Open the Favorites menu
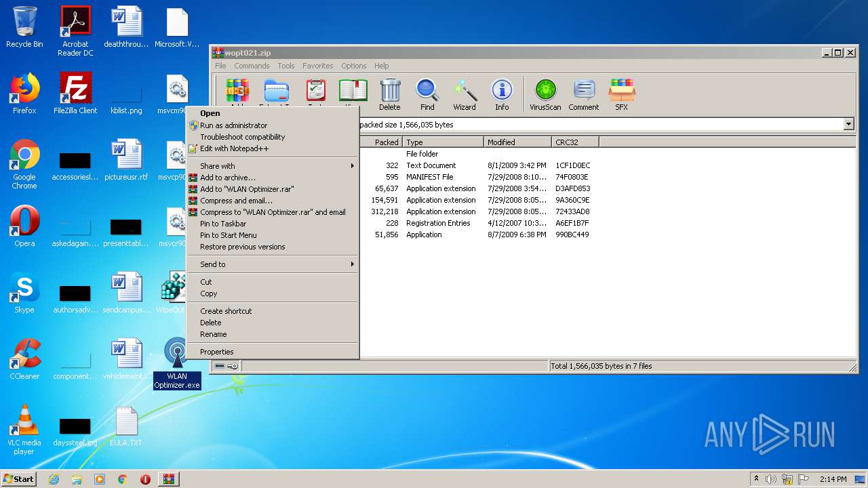 point(317,66)
